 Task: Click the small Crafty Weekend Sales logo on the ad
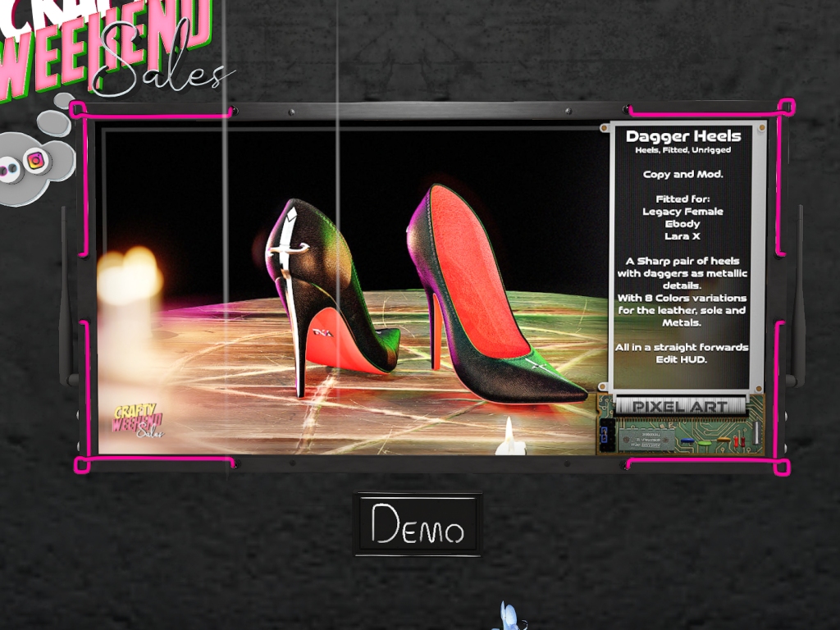click(138, 420)
